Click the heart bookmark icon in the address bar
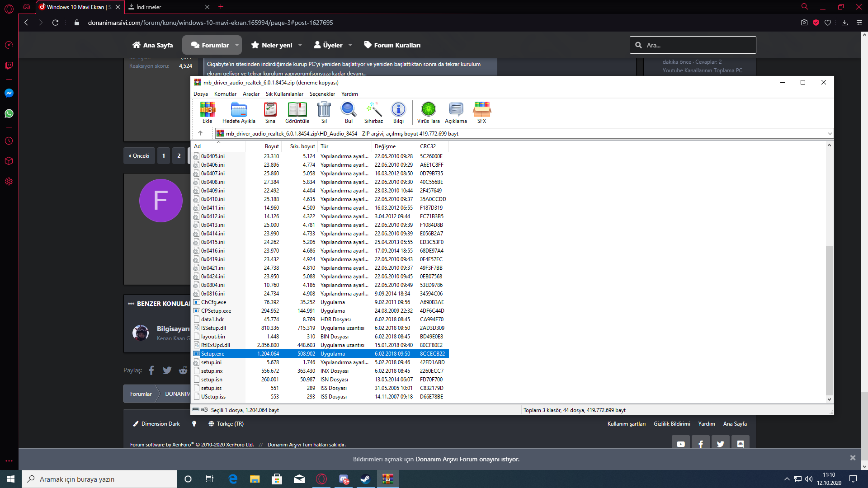This screenshot has height=488, width=868. (828, 23)
